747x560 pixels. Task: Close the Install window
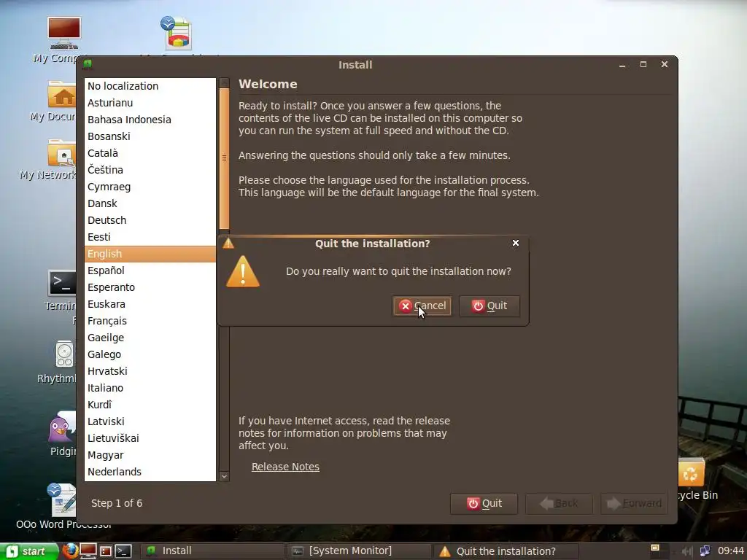pos(664,64)
